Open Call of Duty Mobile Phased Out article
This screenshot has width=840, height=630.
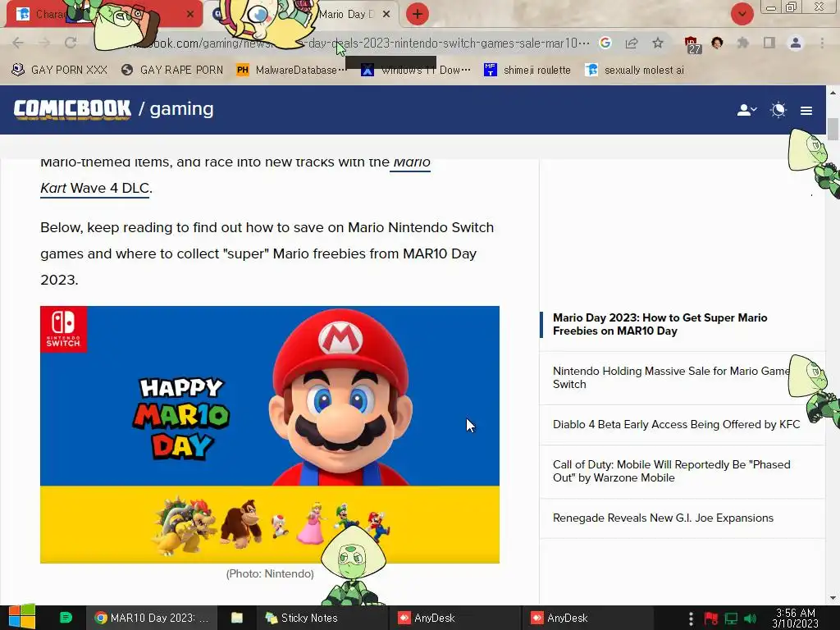(671, 471)
